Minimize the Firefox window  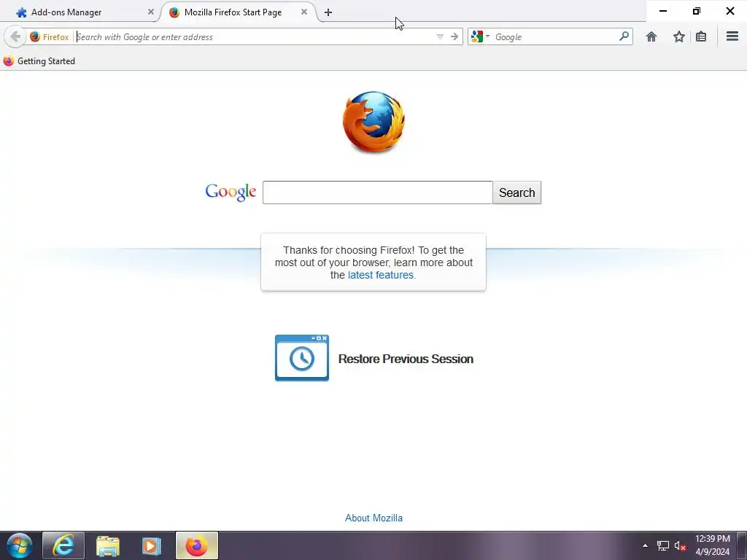click(x=662, y=10)
